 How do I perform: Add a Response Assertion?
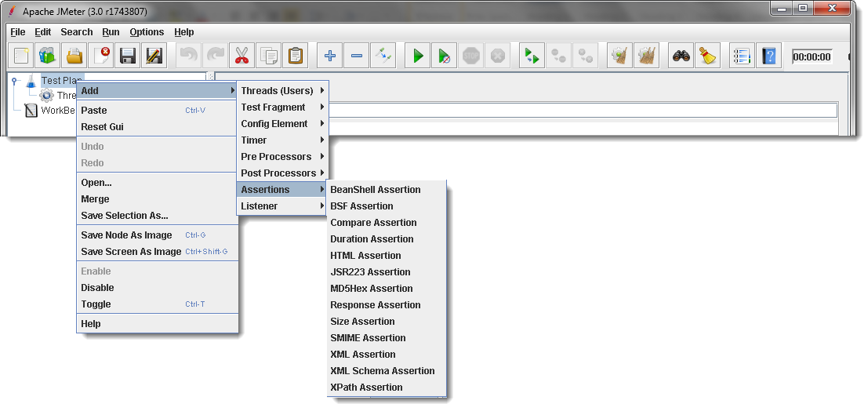coord(387,305)
